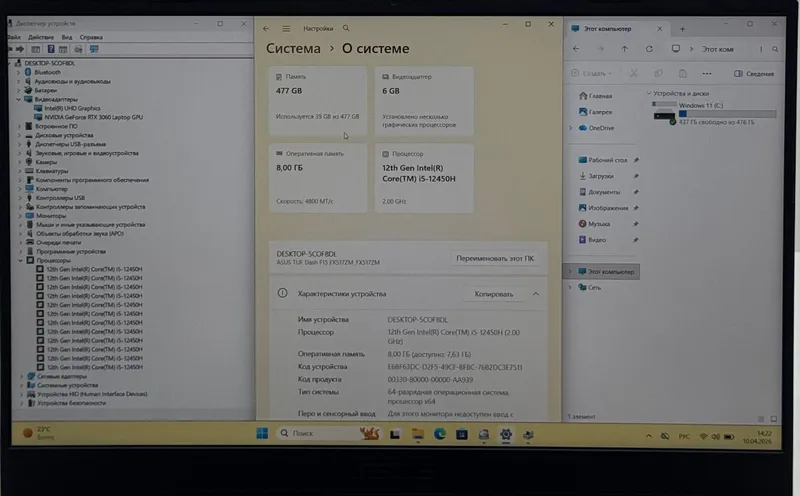The height and width of the screenshot is (496, 800).
Task: Open a new tab in File Explorer
Action: tap(682, 29)
